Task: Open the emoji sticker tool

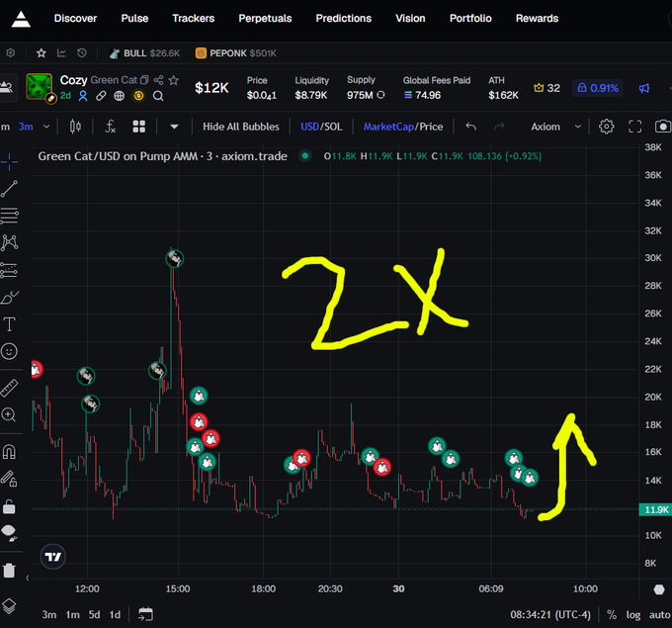Action: [9, 351]
